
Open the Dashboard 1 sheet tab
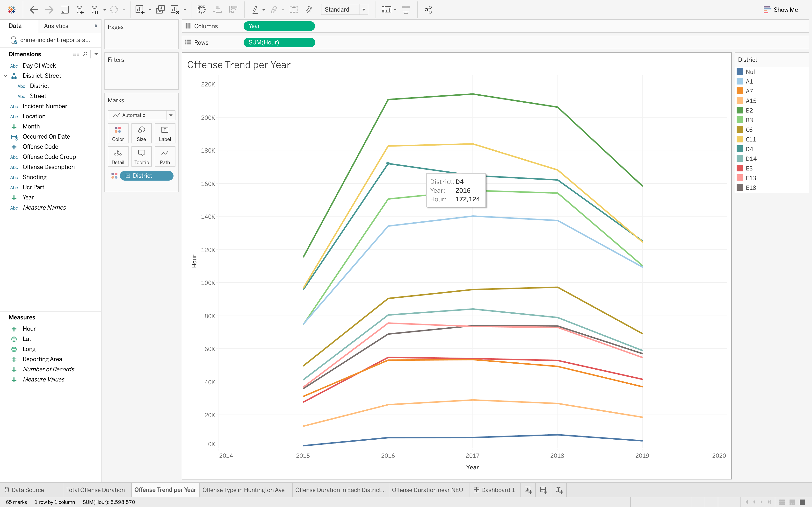[x=494, y=490]
